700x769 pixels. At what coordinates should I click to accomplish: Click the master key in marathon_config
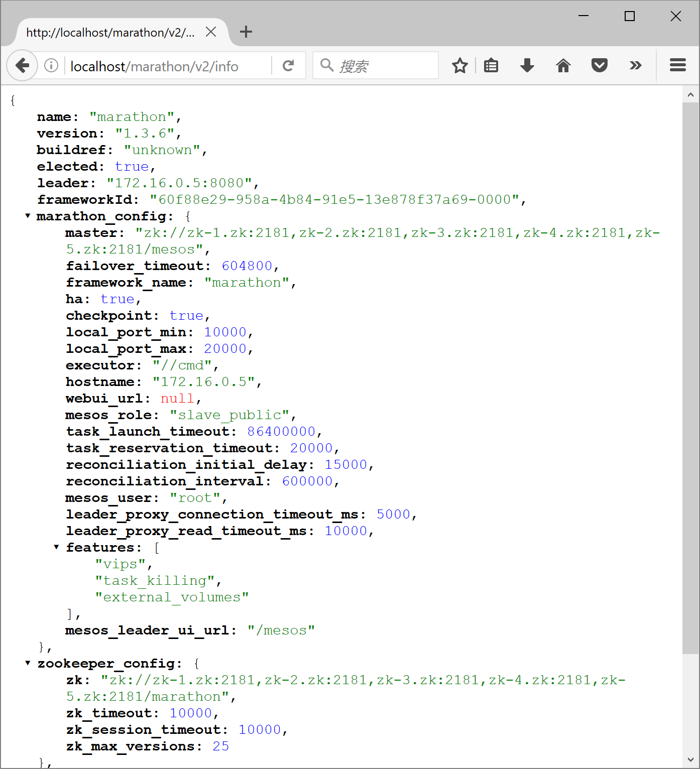tap(94, 232)
